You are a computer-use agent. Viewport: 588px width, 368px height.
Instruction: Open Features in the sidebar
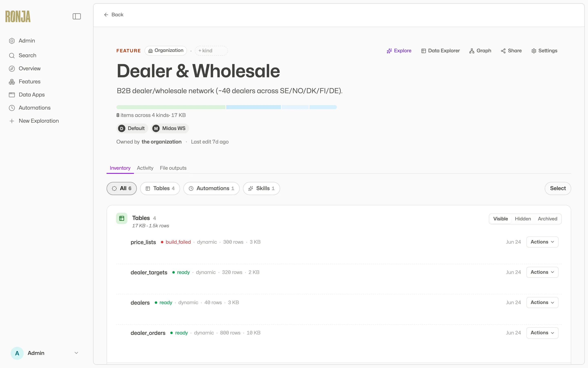click(x=30, y=82)
